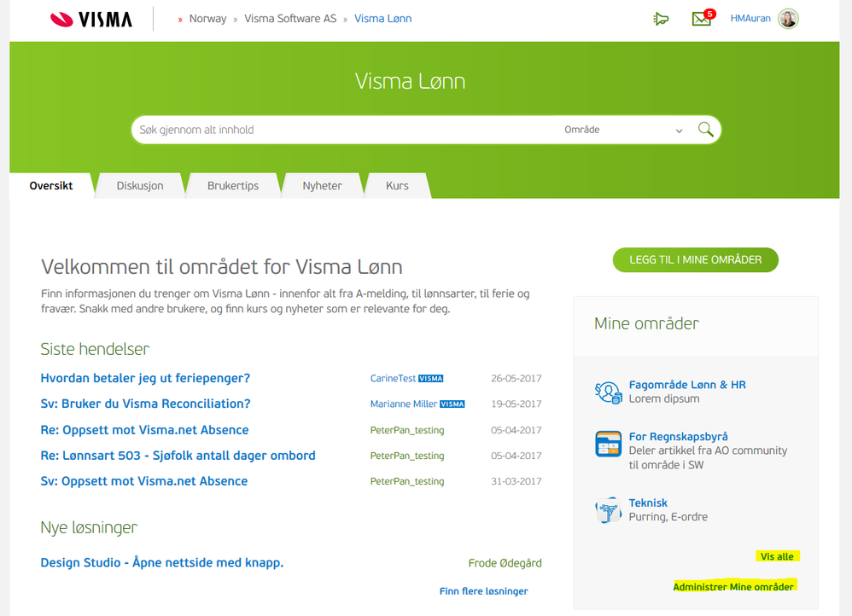Screen dimensions: 852x616
Task: Click PeterPan_testing on the 31-03-2017 row
Action: point(407,481)
